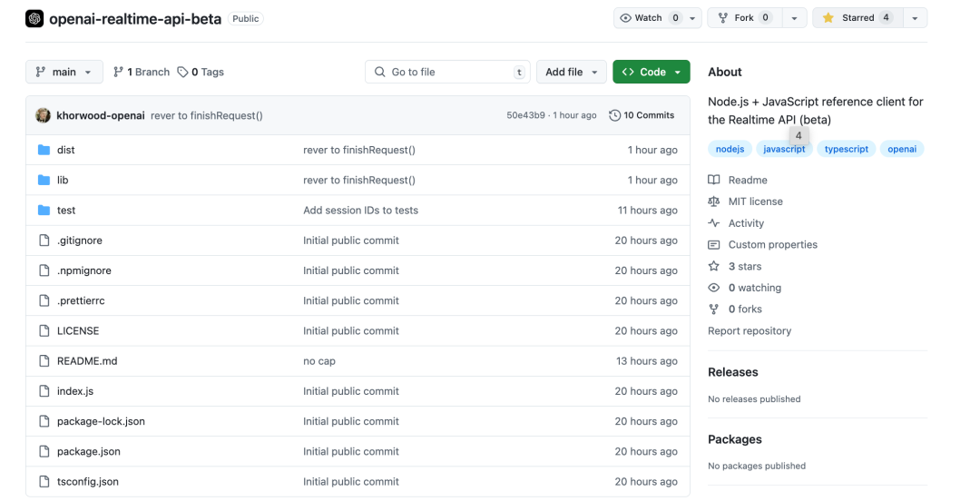Open the 0 Tags link

tap(201, 72)
